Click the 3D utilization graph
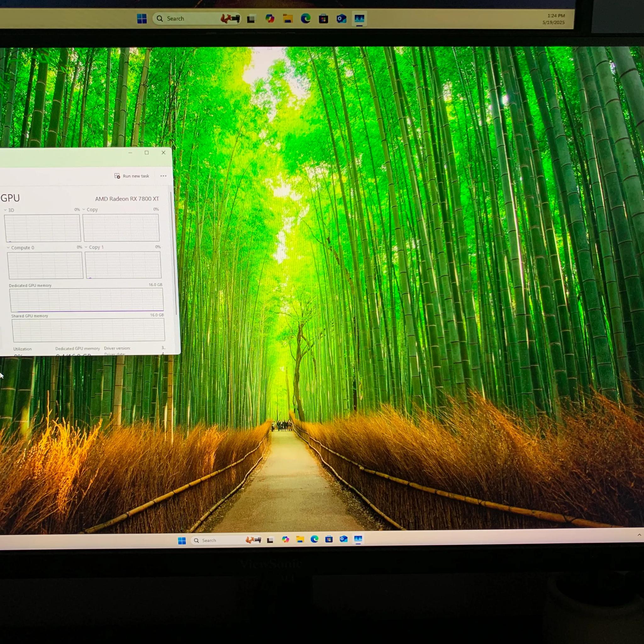 [x=42, y=228]
